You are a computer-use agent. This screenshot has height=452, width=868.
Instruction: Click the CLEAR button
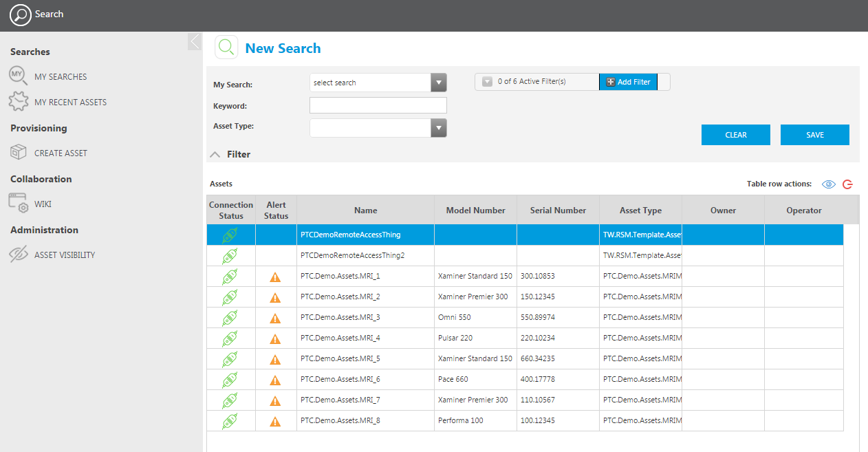click(x=735, y=135)
